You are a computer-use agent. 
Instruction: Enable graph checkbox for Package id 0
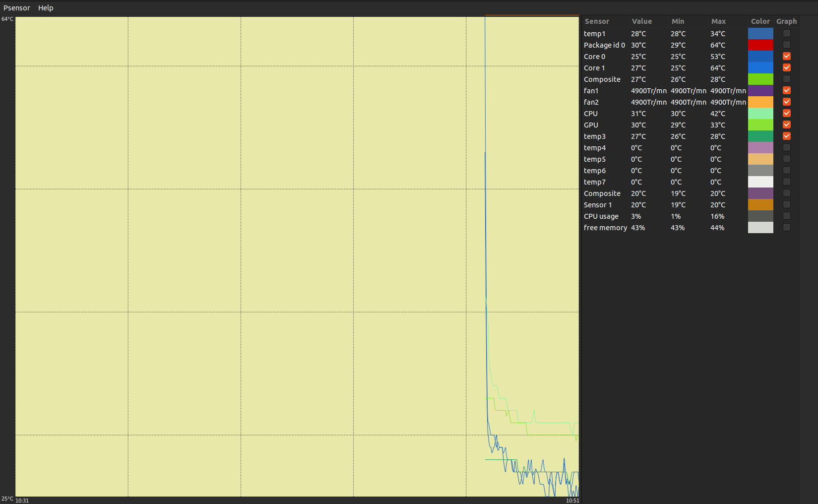(786, 45)
